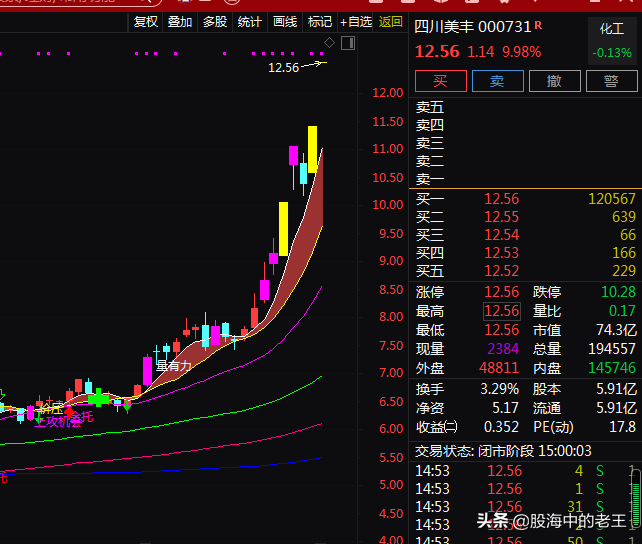Click the 内盘 value 145746
Image resolution: width=642 pixels, height=544 pixels.
click(612, 368)
